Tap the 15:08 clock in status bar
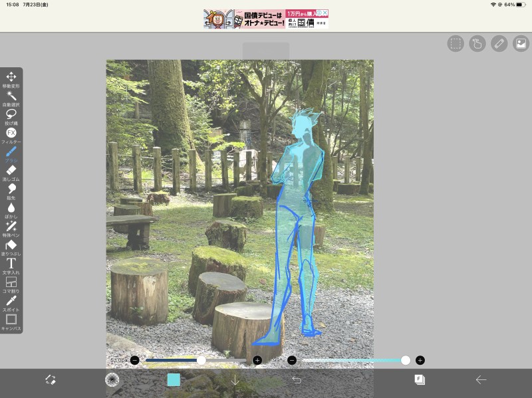Viewport: 532px width, 398px height. [x=13, y=5]
